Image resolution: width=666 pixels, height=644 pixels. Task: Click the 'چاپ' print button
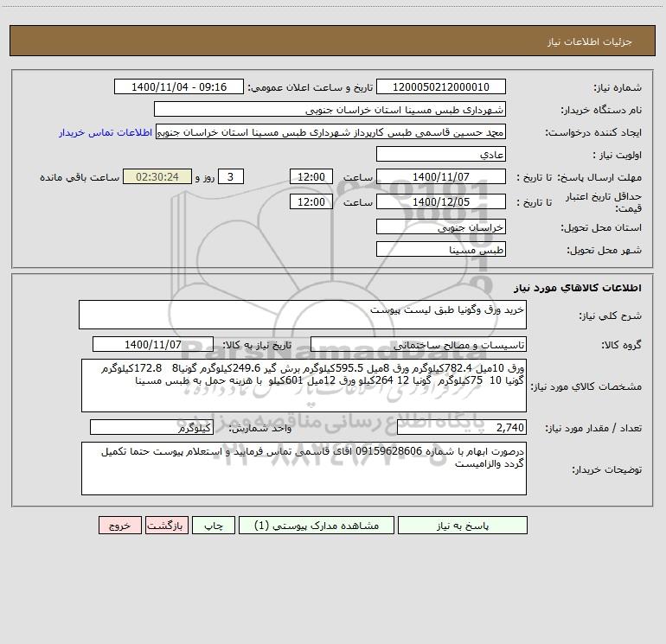[x=214, y=525]
